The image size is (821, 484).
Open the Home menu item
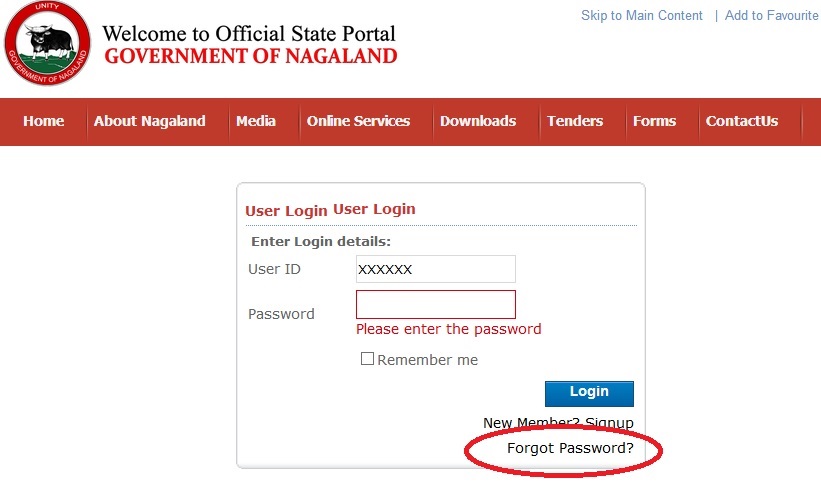point(43,121)
